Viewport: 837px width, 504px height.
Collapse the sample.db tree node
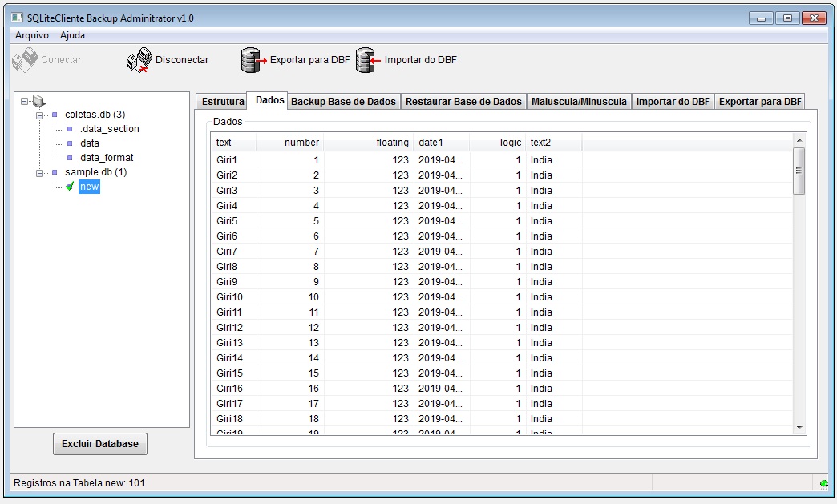click(39, 172)
